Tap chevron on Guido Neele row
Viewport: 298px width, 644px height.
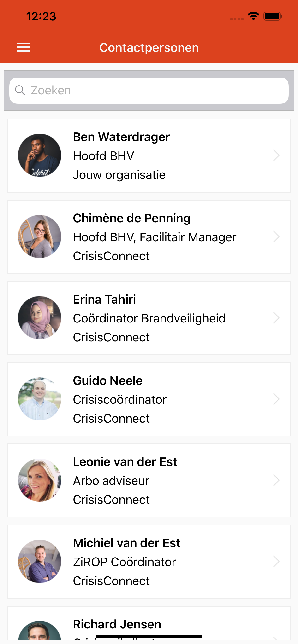point(276,399)
